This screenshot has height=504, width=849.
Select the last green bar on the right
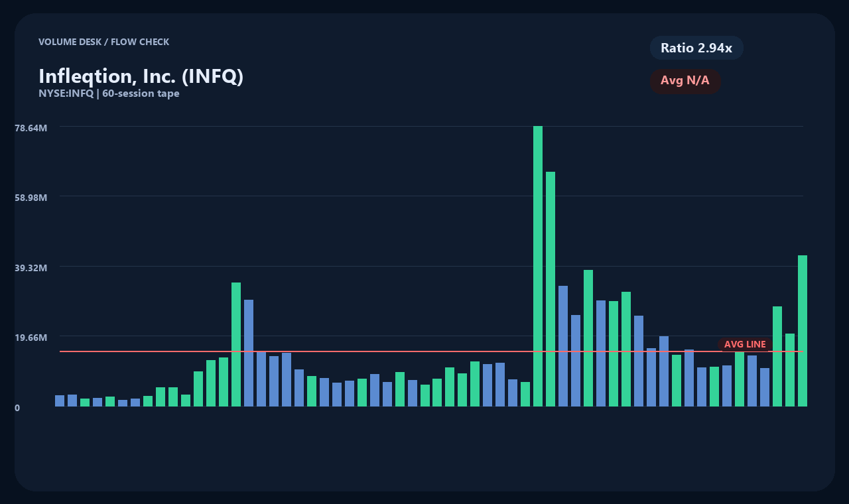pos(803,331)
